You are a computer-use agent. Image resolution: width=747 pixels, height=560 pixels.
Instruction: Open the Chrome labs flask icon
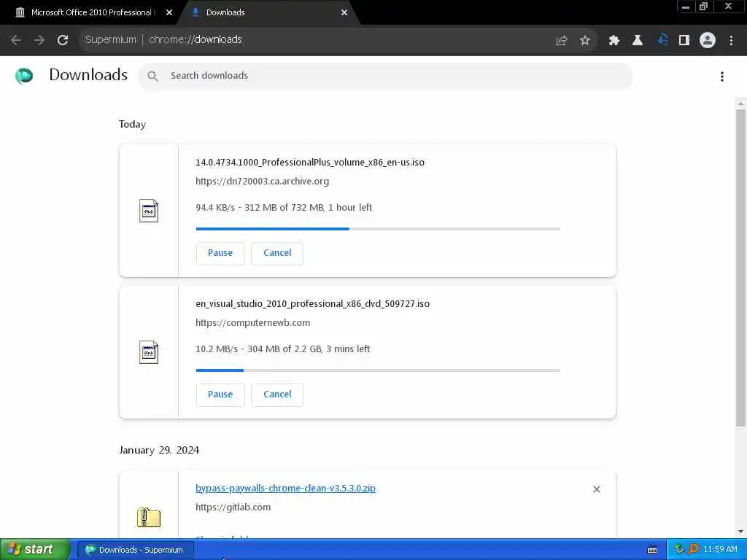pos(638,41)
